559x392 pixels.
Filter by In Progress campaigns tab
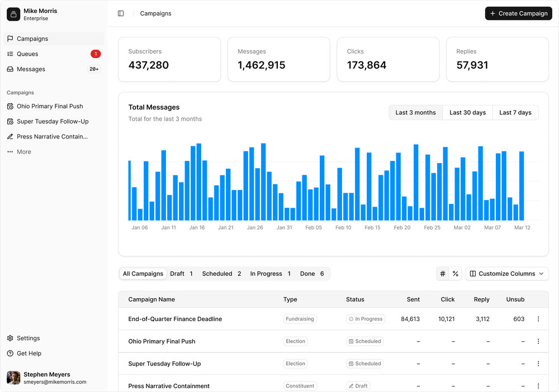click(270, 274)
